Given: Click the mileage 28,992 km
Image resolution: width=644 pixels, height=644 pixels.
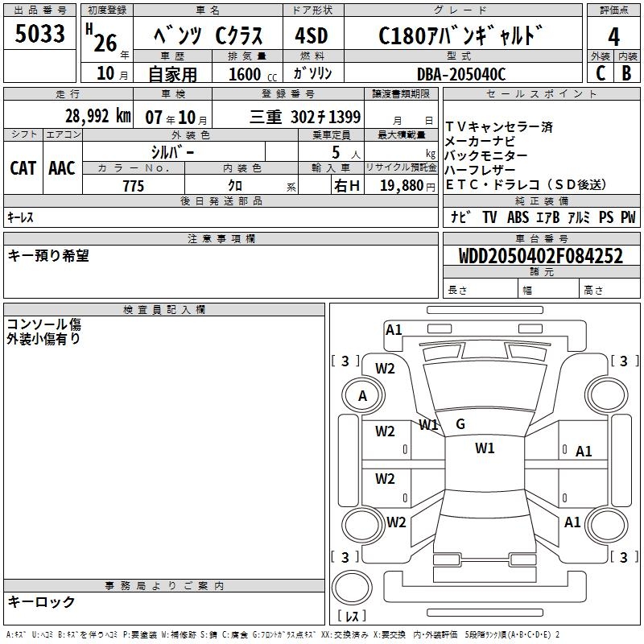Looking at the screenshot, I should pyautogui.click(x=97, y=116).
